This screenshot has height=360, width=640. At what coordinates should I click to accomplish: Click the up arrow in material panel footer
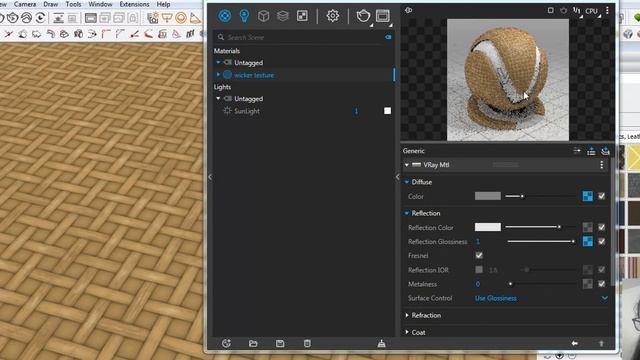click(601, 344)
